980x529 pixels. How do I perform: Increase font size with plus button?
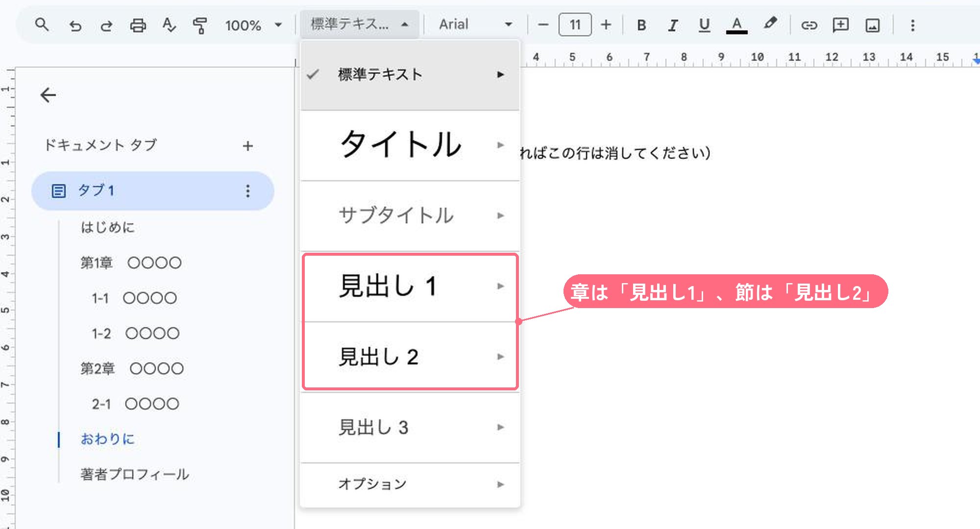606,24
